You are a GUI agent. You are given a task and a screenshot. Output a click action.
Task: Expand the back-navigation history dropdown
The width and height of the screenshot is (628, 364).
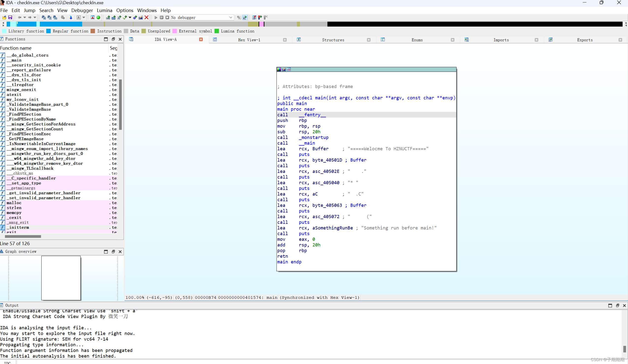[25, 17]
